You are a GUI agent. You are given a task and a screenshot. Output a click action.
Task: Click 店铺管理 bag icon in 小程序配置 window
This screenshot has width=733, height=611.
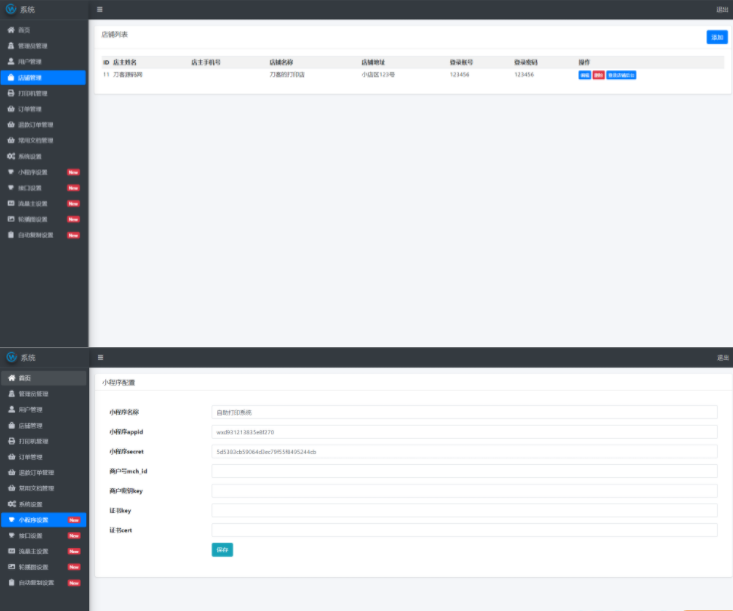click(12, 425)
